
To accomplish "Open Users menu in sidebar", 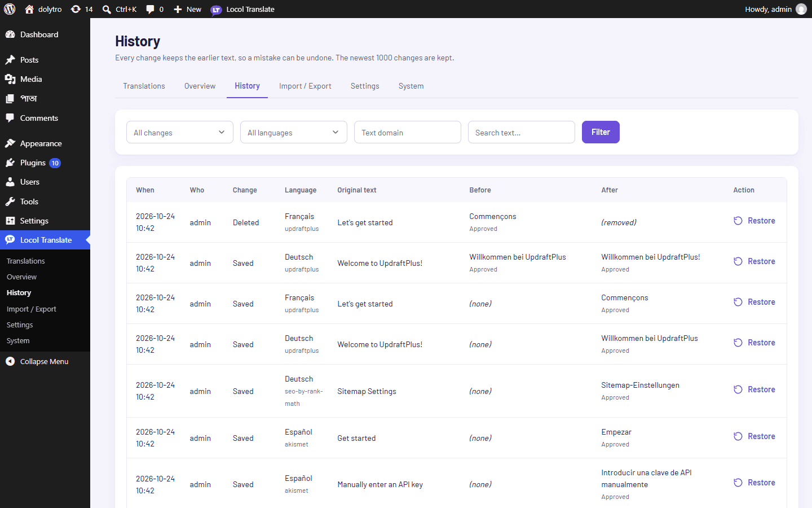I will [x=45, y=182].
